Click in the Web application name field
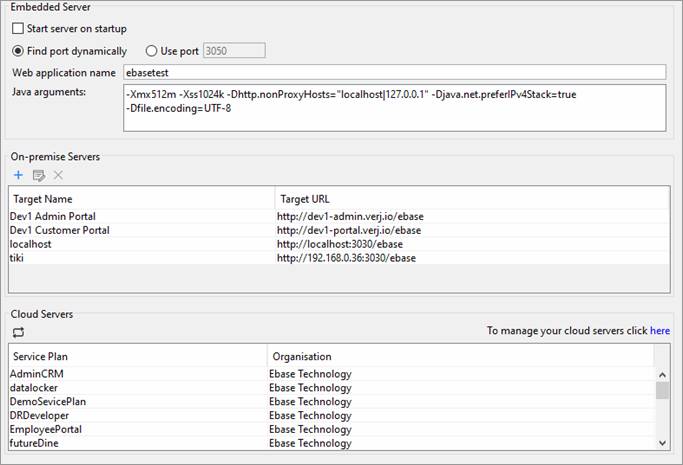The image size is (683, 465). [395, 72]
